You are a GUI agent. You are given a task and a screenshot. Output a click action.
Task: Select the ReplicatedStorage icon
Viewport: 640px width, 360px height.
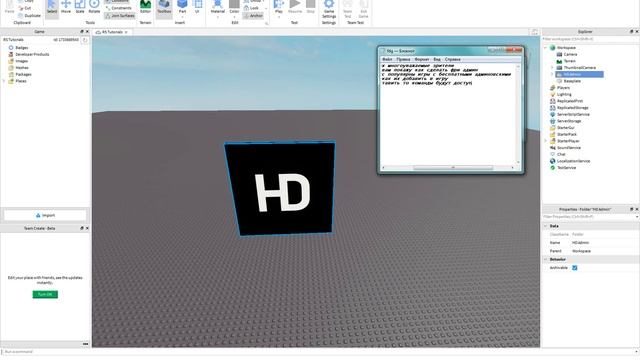553,108
